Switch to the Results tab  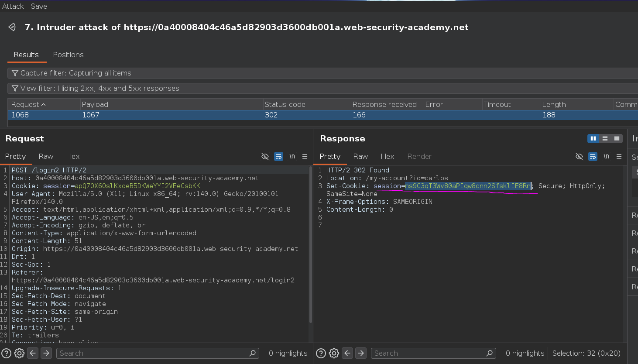click(26, 55)
